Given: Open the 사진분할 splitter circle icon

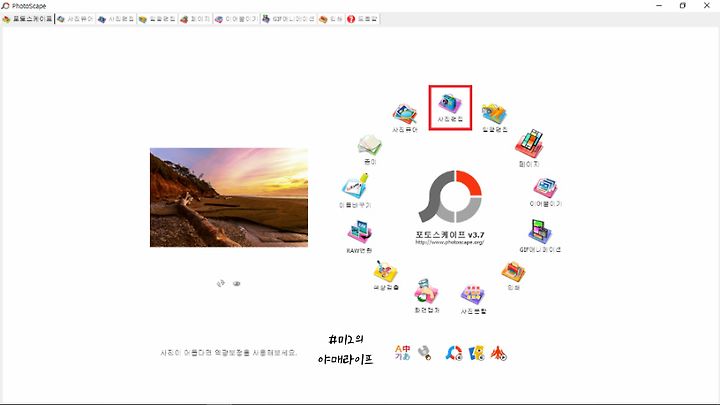Looking at the screenshot, I should 473,300.
